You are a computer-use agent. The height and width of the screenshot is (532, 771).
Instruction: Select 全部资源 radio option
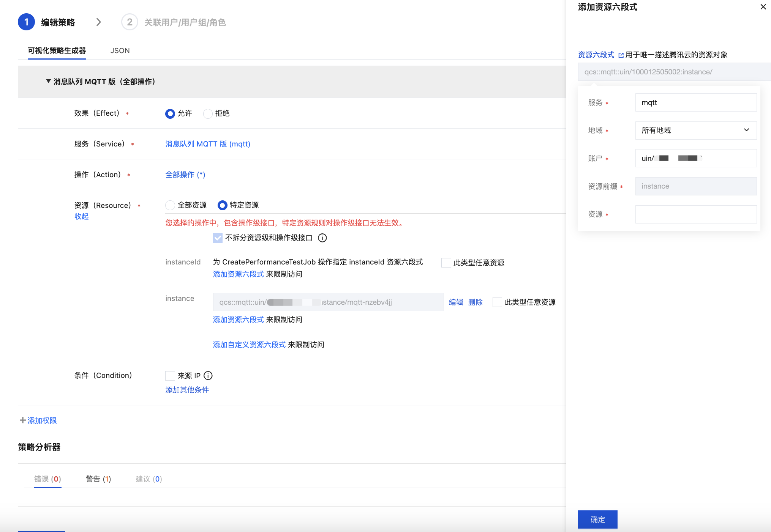[170, 205]
